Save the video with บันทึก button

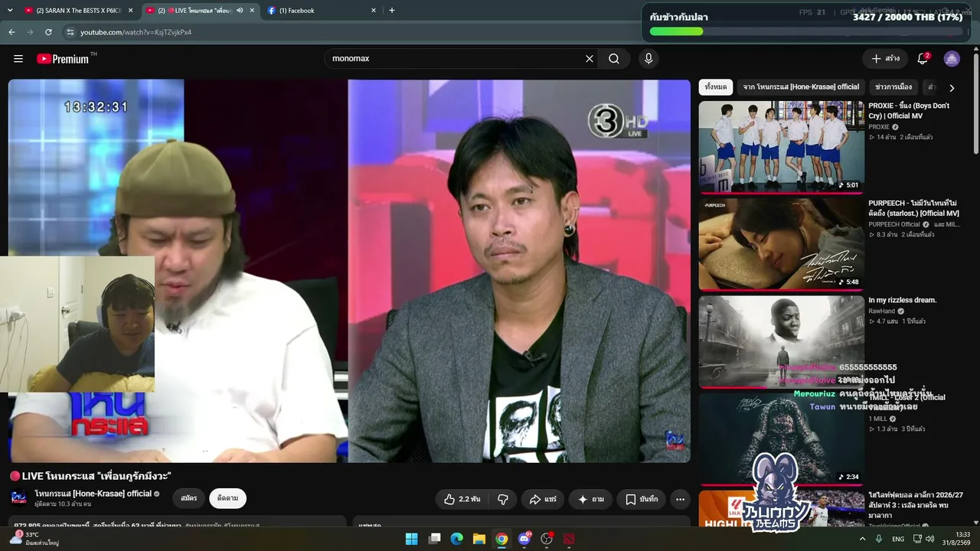click(x=641, y=499)
